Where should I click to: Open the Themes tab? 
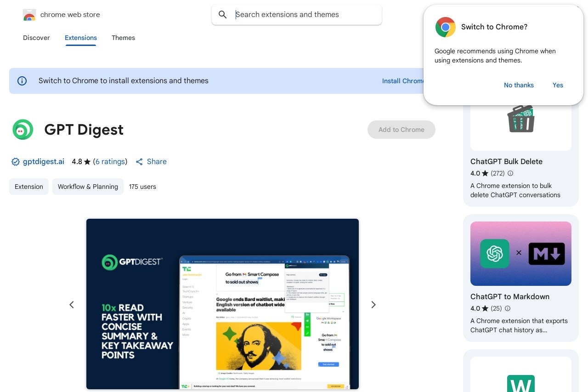pyautogui.click(x=123, y=38)
